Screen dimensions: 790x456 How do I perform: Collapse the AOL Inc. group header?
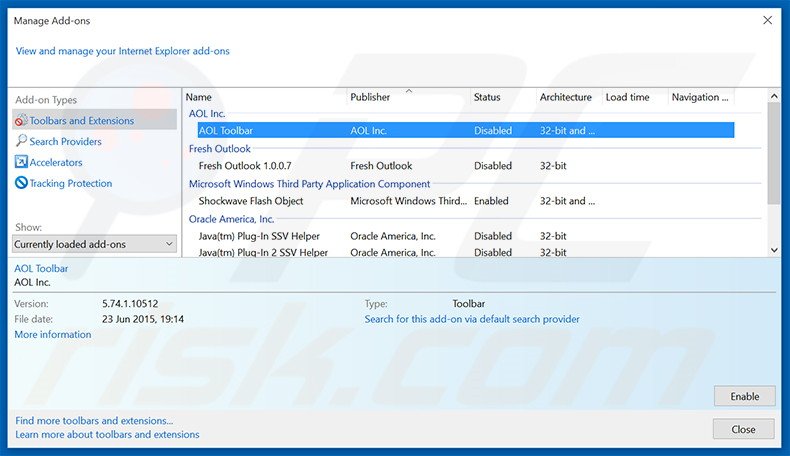pos(207,113)
